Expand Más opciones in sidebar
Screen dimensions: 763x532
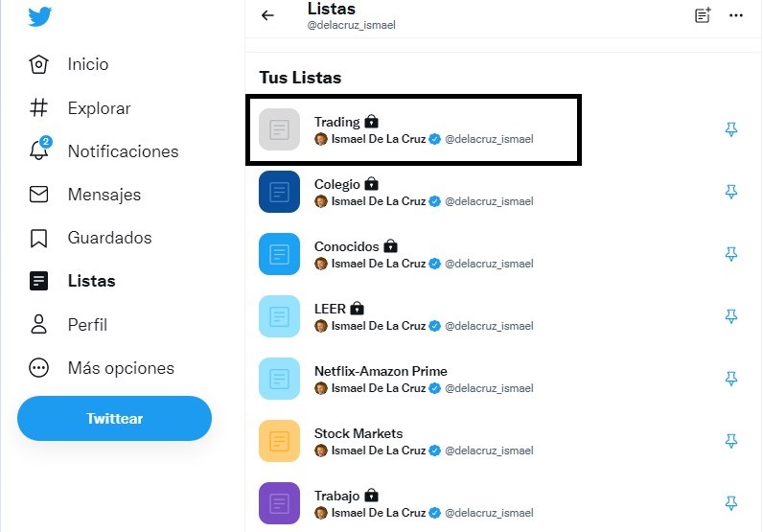[101, 368]
